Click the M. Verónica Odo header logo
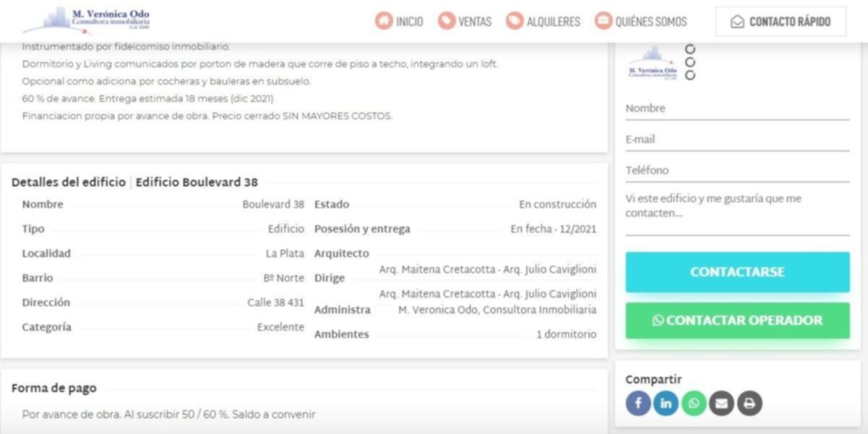Screen dimensions: 868x434 click(x=87, y=20)
